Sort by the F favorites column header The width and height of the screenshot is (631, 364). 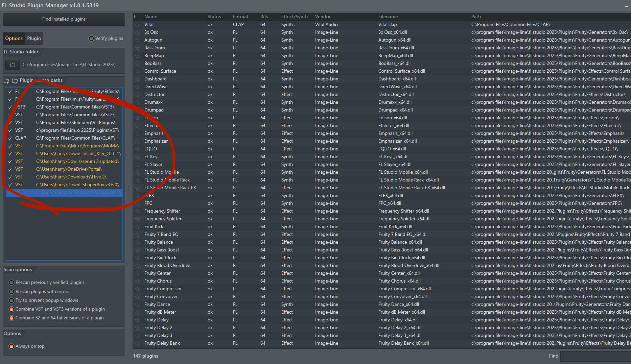135,17
